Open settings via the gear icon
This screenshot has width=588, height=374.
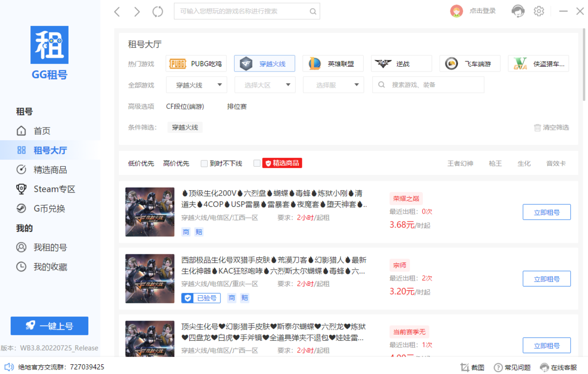coord(539,11)
